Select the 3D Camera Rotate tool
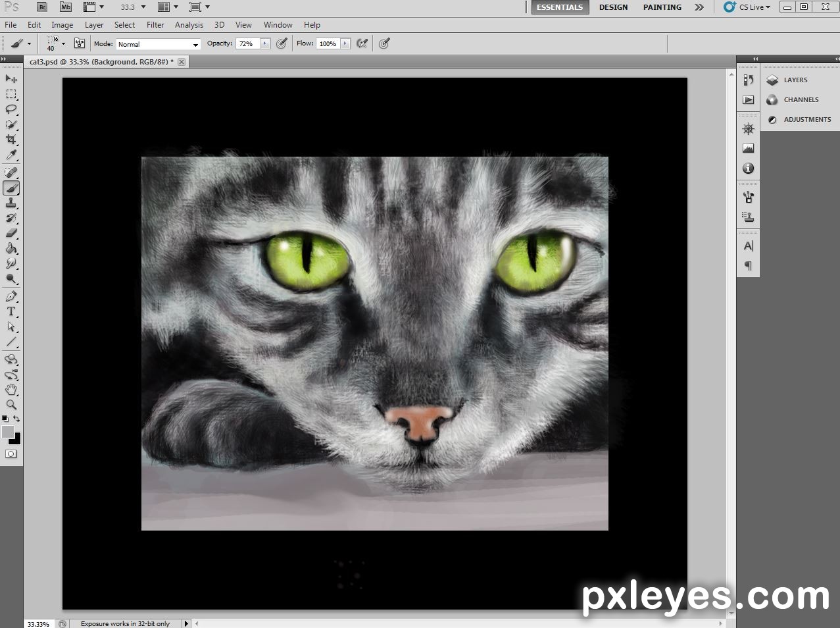The width and height of the screenshot is (840, 628). pos(11,375)
